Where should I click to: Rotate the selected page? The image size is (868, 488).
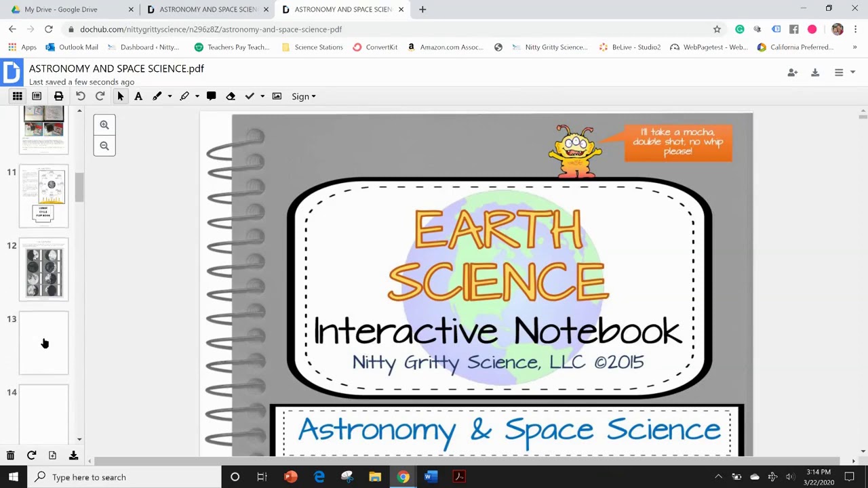click(x=31, y=455)
